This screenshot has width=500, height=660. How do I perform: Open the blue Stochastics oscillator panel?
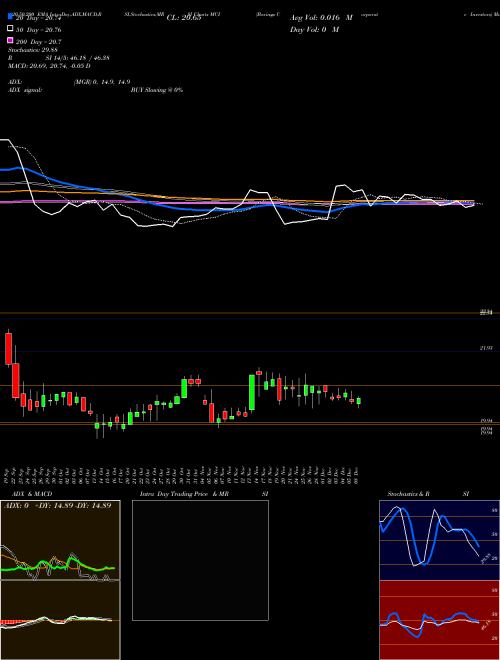pos(439,540)
